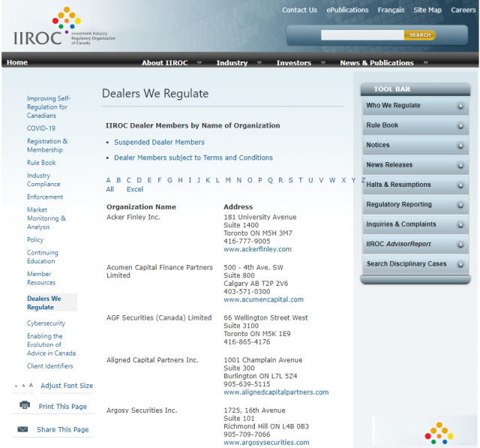Open Suspended Dealer Members link
Screen dimensions: 480x448
coord(159,142)
